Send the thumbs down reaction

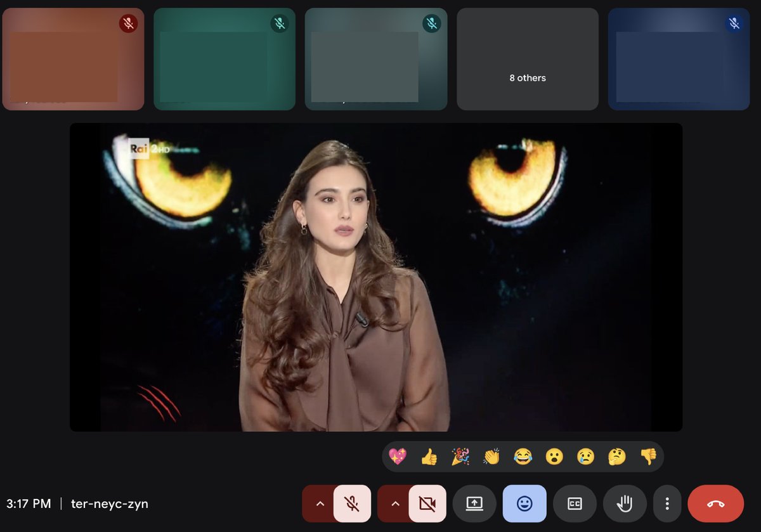[x=648, y=457]
